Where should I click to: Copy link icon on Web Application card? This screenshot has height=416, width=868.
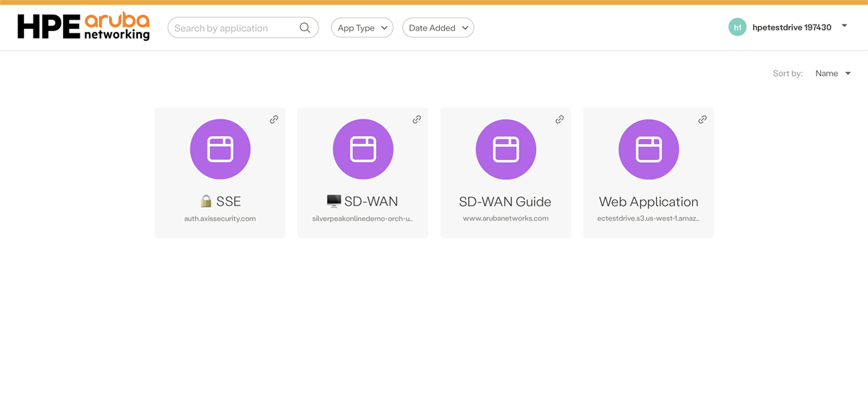702,119
